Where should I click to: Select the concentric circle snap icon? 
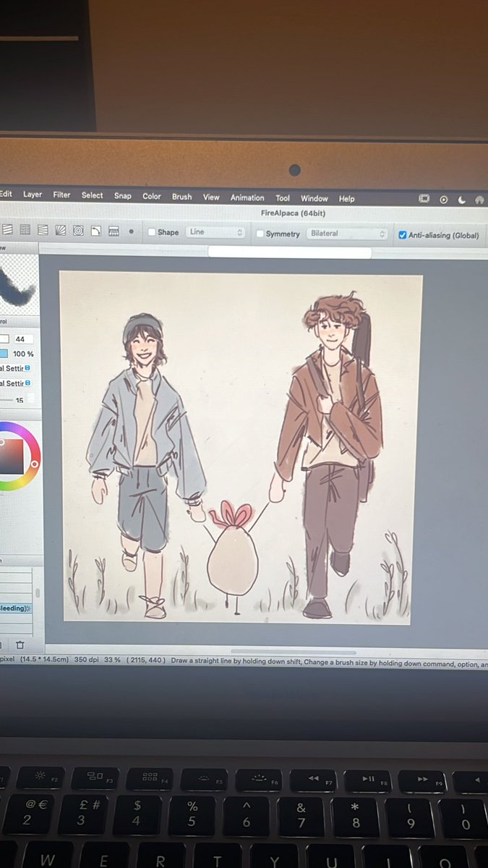click(78, 231)
